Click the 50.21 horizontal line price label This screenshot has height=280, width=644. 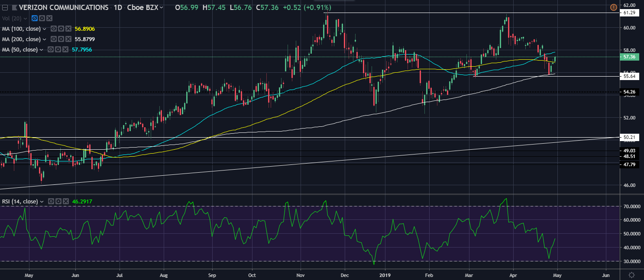(x=629, y=138)
